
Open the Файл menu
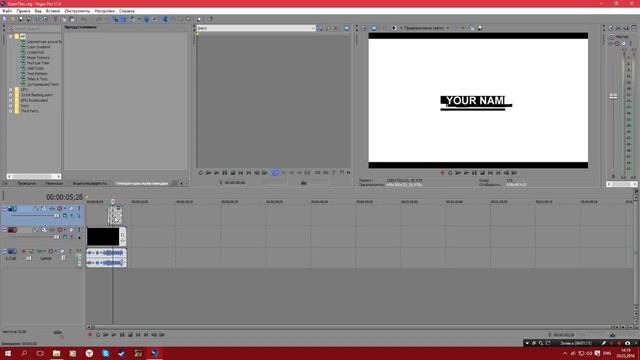(7, 11)
